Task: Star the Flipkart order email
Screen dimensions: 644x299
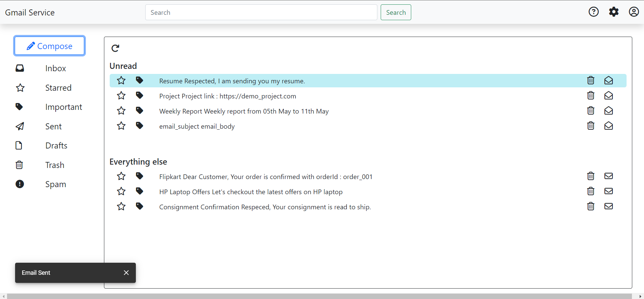Action: [121, 176]
